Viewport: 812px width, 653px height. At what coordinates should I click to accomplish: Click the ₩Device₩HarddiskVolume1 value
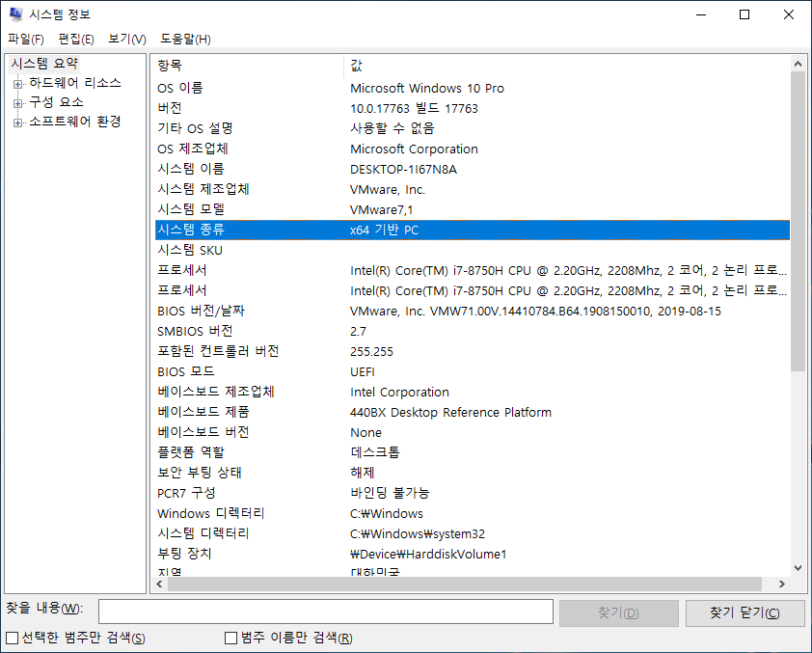tap(428, 554)
